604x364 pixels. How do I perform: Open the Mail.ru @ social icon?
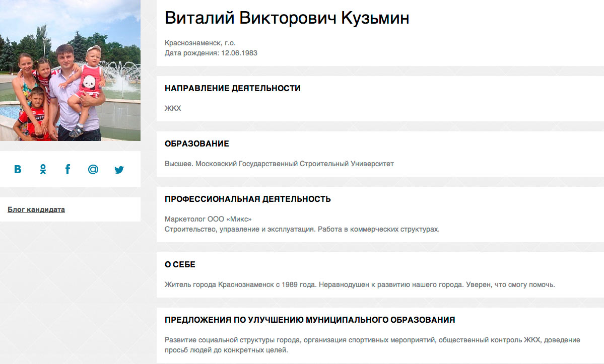[x=93, y=169]
